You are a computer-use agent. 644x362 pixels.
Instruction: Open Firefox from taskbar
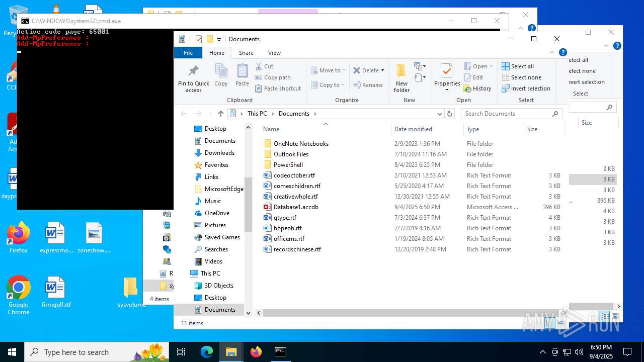[256, 352]
